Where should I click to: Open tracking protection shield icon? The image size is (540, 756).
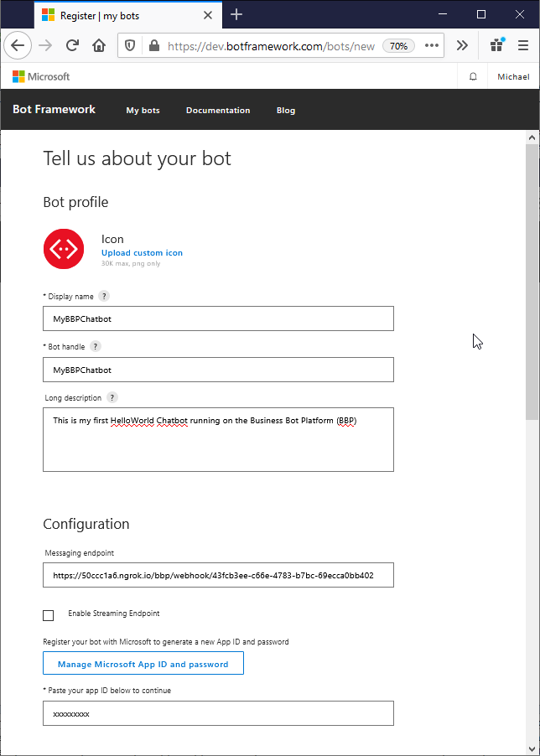pos(130,46)
